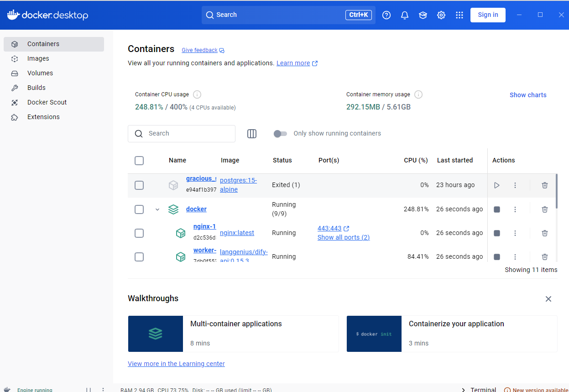Delete the gracious_ container with trash icon

click(545, 185)
